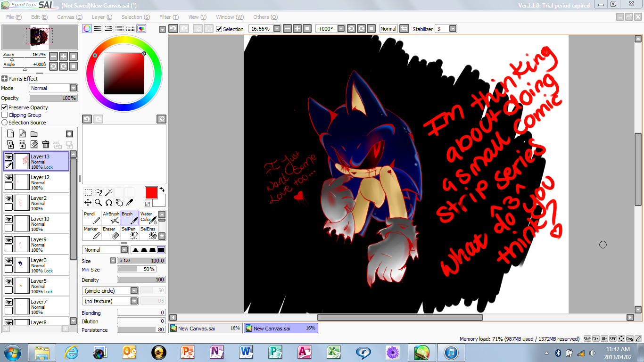Open the brush Size multiplier dropdown
The image size is (644, 362).
(113, 261)
